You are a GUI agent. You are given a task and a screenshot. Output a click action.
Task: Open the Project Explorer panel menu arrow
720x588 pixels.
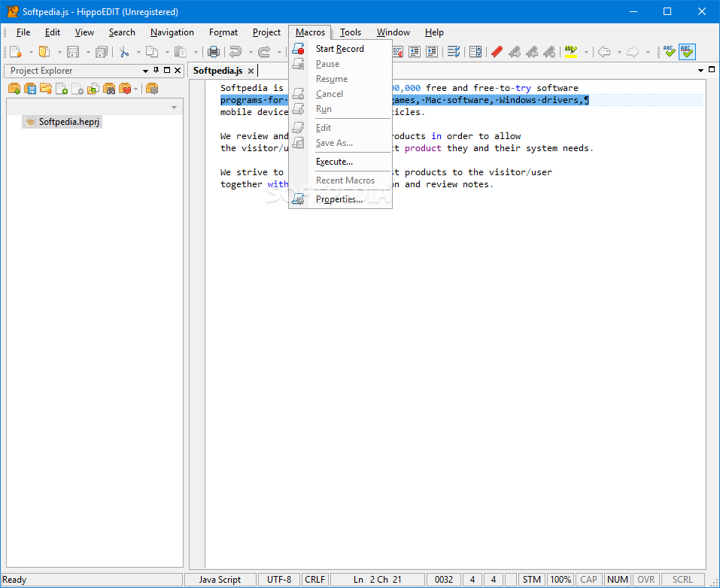click(145, 71)
